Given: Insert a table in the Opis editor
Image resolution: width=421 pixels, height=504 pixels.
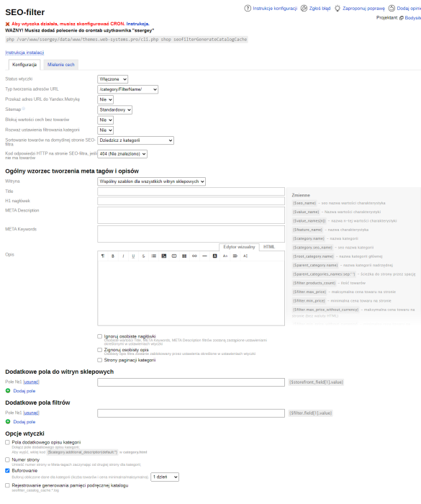Looking at the screenshot, I should pyautogui.click(x=184, y=256).
